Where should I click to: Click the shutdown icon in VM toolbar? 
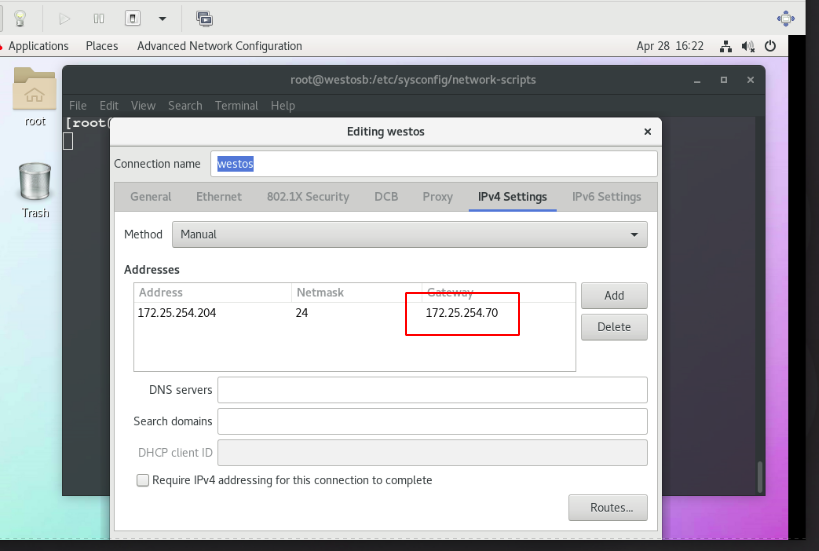click(133, 19)
